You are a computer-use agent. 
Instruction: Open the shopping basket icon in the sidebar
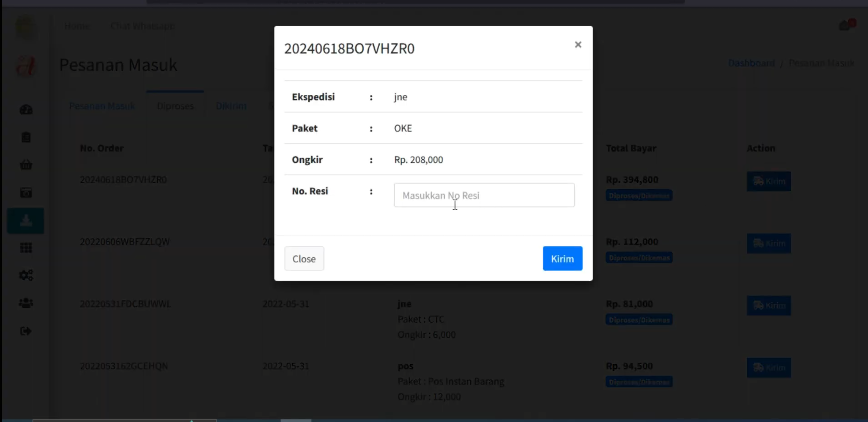pos(26,165)
